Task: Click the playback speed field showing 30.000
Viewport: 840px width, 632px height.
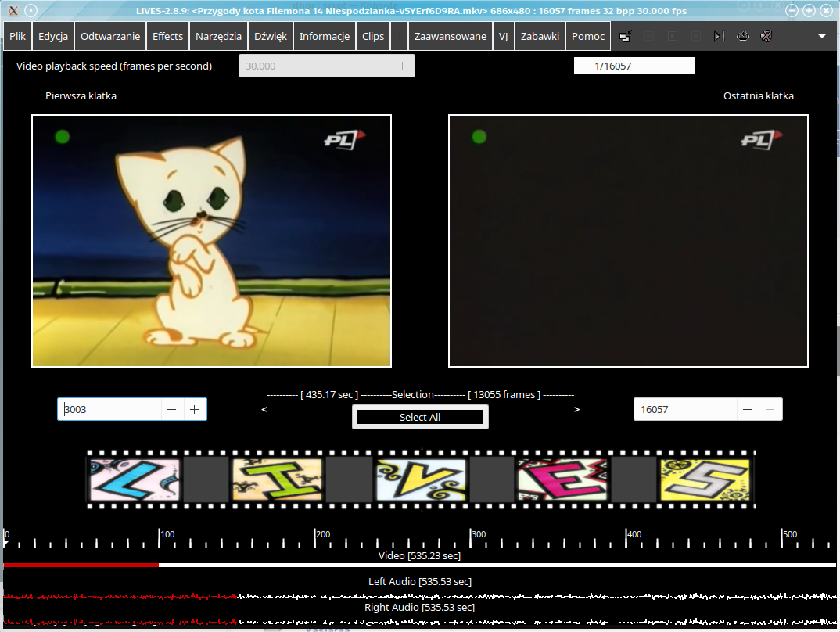Action: click(304, 66)
